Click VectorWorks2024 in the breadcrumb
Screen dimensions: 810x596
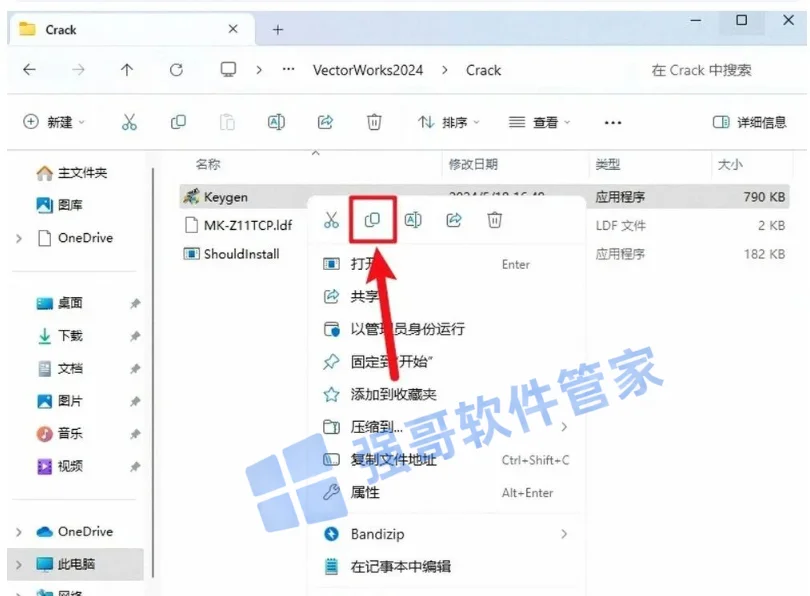tap(368, 70)
